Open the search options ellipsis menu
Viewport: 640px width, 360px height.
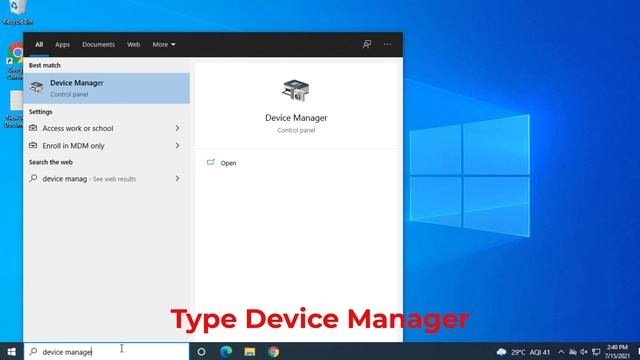pos(387,44)
